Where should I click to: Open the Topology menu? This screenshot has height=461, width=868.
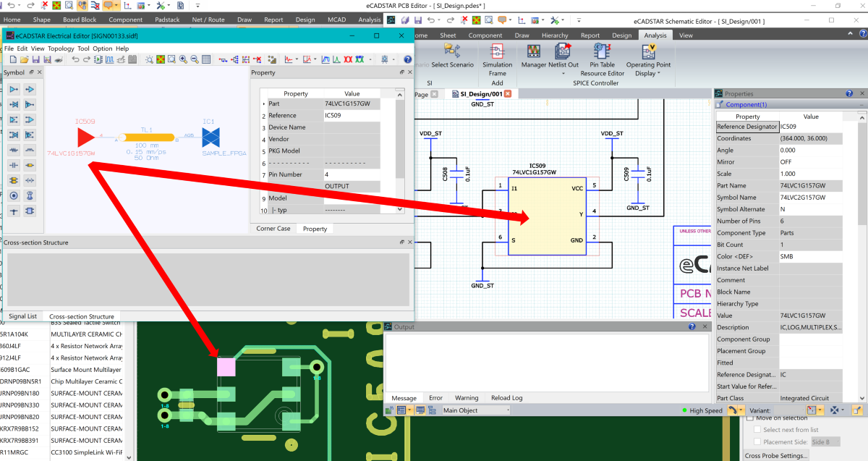[61, 48]
